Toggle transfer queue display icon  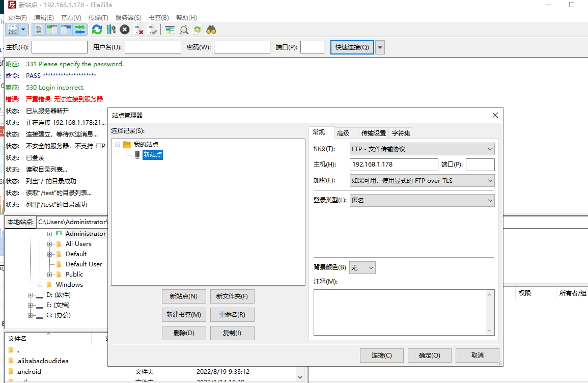(79, 30)
